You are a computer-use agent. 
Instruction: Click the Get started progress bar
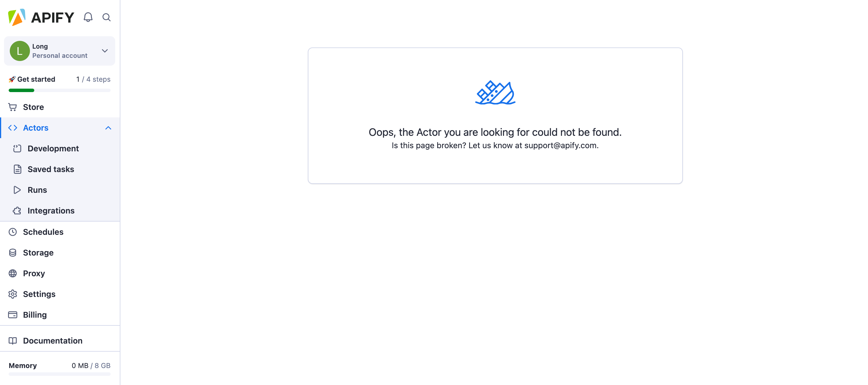60,90
